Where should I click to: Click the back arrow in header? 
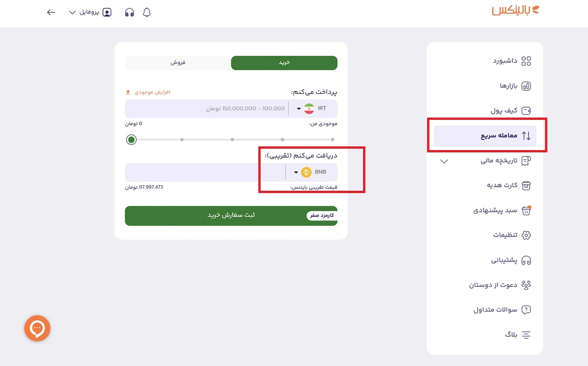click(x=51, y=12)
